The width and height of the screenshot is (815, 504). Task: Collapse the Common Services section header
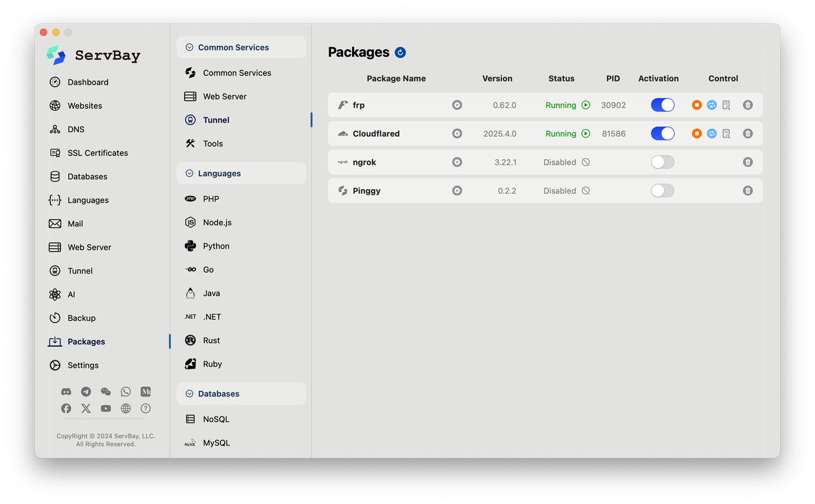[241, 47]
